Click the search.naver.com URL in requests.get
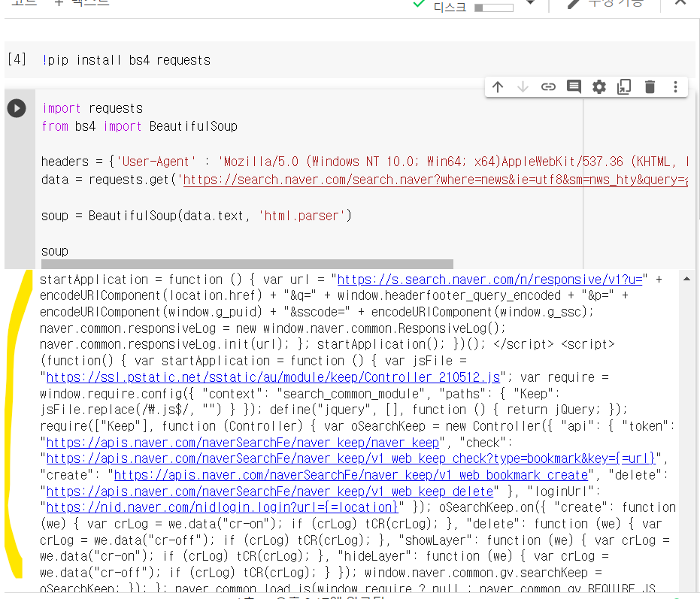Image resolution: width=700 pixels, height=599 pixels. click(435, 180)
